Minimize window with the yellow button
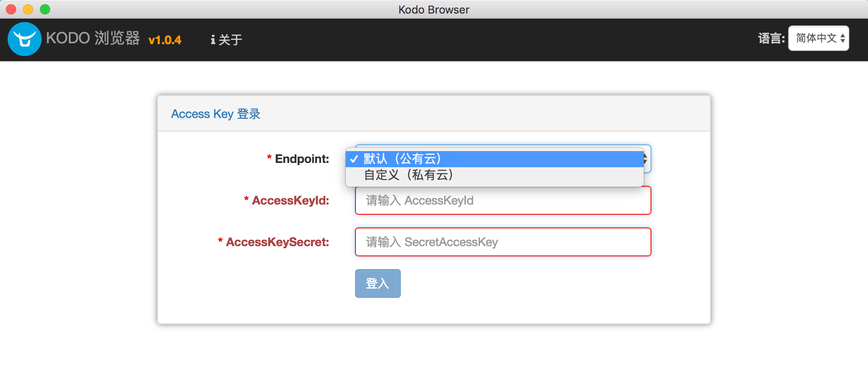Image resolution: width=868 pixels, height=376 pixels. pyautogui.click(x=28, y=9)
